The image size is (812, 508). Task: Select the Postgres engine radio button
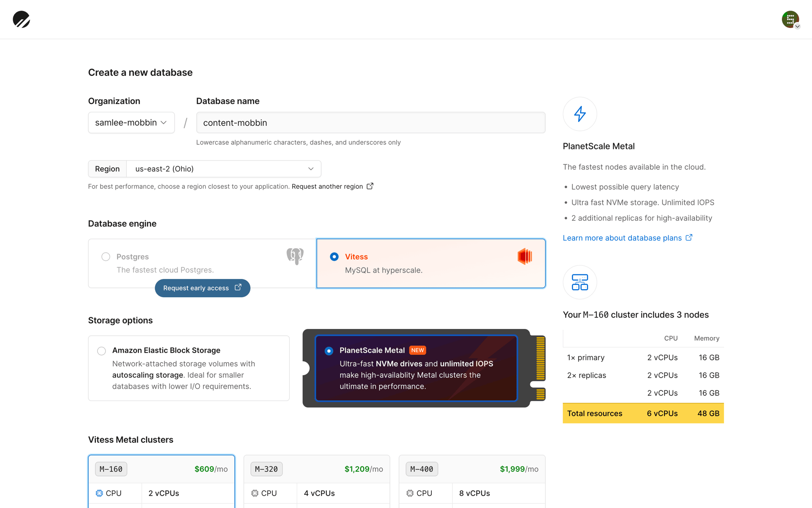click(106, 257)
